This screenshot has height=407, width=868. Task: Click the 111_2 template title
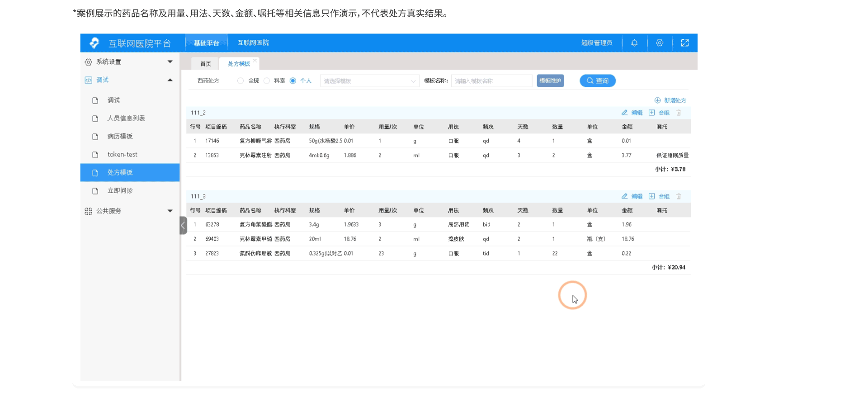pos(198,113)
